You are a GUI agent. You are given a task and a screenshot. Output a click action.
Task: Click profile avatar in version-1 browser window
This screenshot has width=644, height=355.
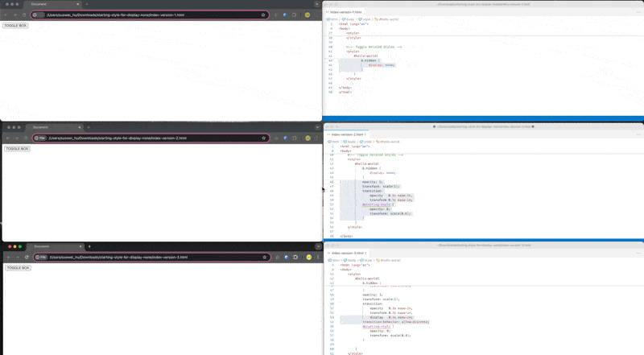308,14
